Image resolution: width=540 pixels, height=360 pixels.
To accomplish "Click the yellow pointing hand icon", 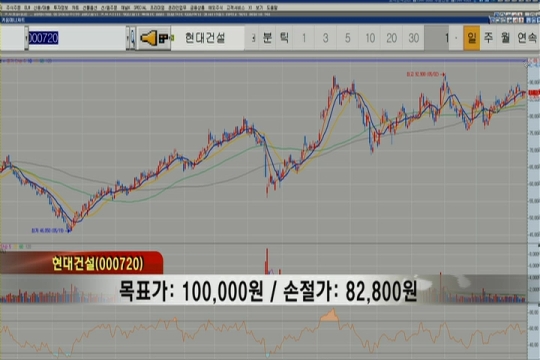I will tap(149, 38).
